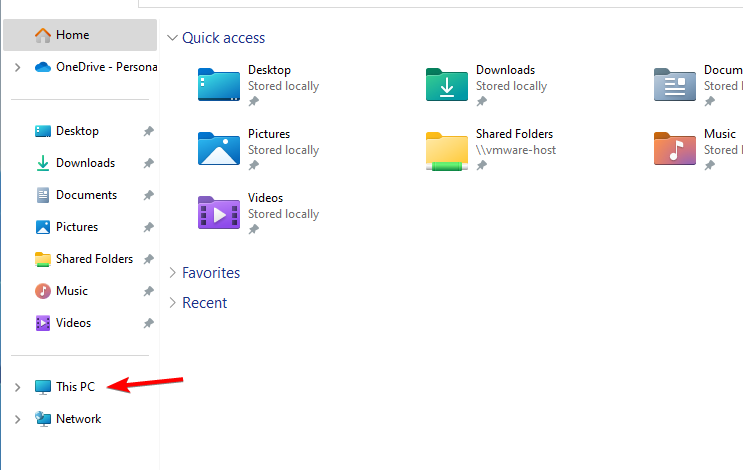The image size is (743, 470).
Task: Open the Shared Folders network icon
Action: pyautogui.click(x=447, y=149)
